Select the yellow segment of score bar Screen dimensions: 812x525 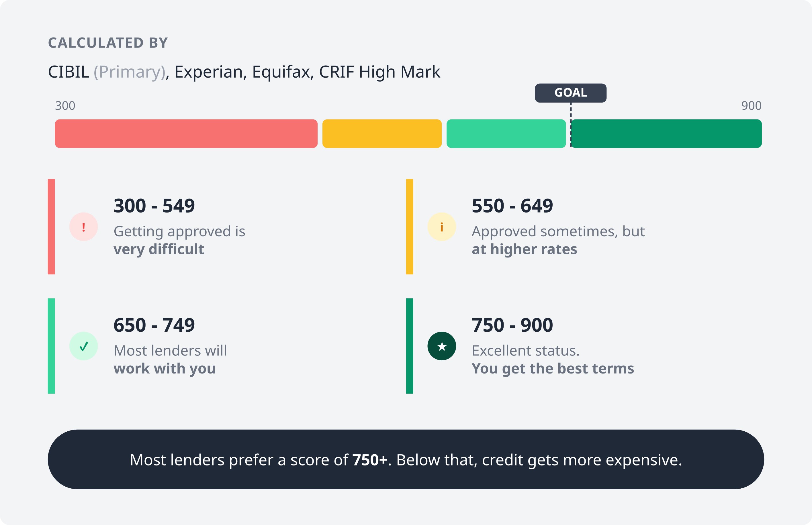(x=382, y=134)
